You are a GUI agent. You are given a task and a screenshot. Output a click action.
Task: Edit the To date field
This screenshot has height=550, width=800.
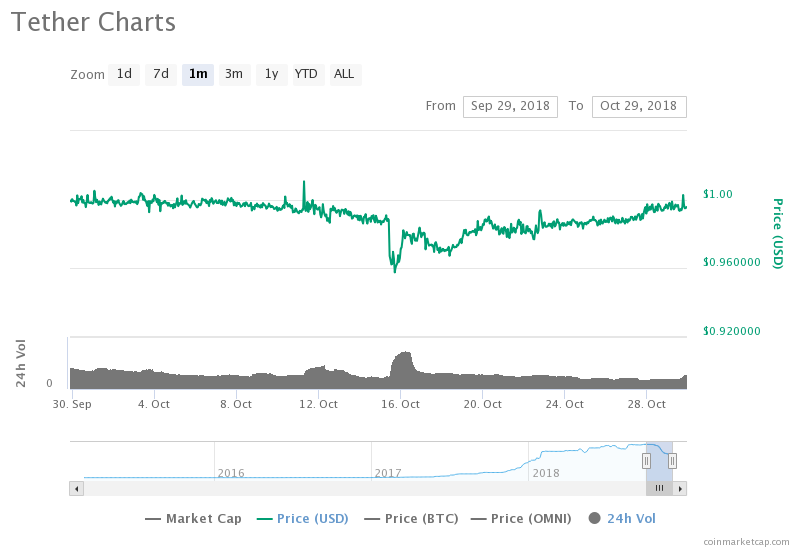pyautogui.click(x=639, y=107)
